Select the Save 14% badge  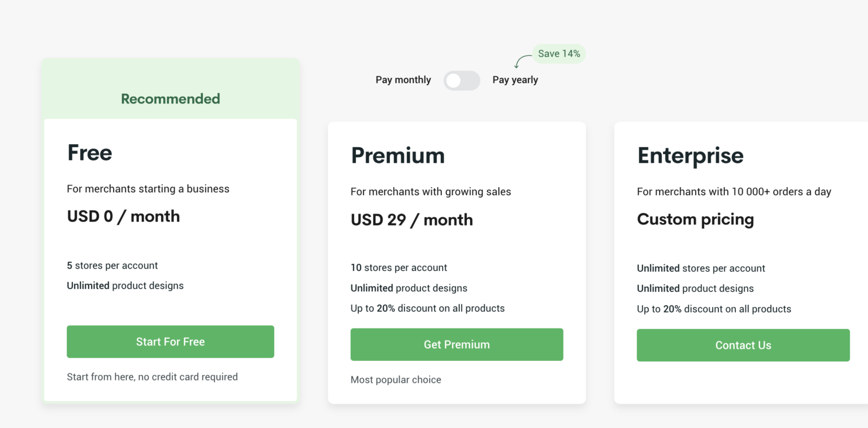[x=558, y=53]
